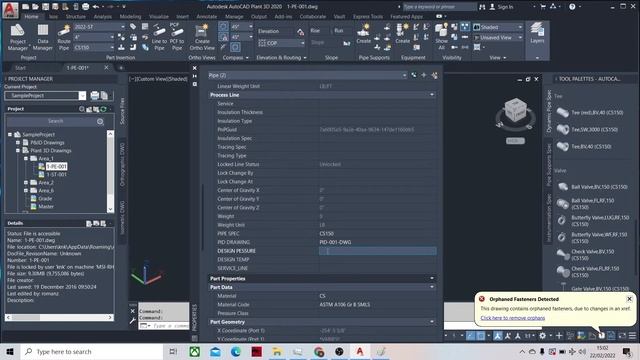Dismiss the Orphaned Fasteners notification

(x=629, y=299)
